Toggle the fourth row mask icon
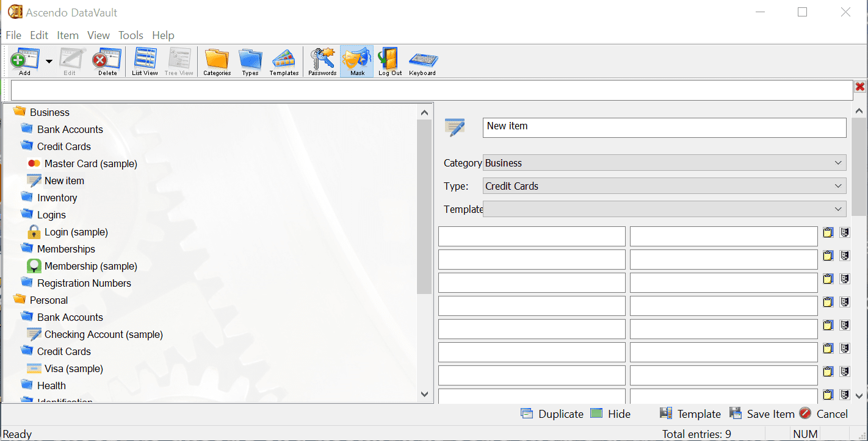The height and width of the screenshot is (441, 868). (845, 302)
